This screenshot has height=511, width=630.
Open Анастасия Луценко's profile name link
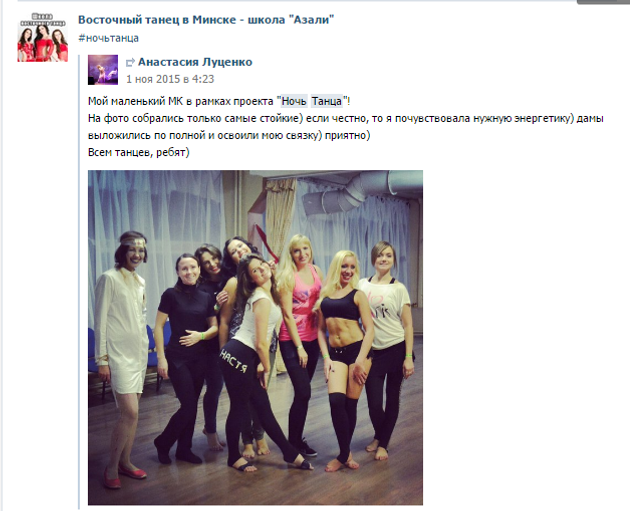tap(195, 62)
